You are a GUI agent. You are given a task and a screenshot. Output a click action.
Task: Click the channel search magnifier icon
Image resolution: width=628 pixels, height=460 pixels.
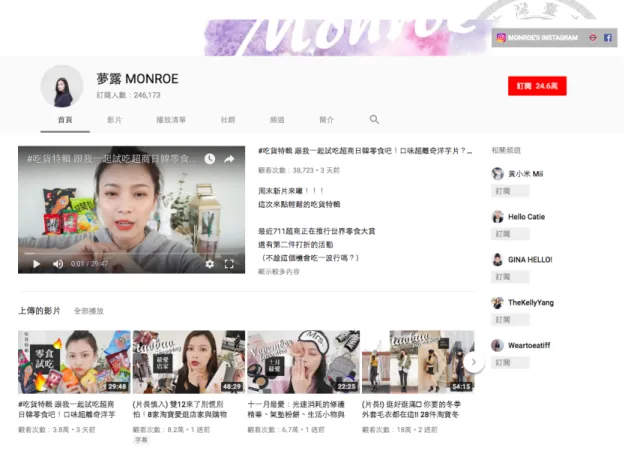click(x=374, y=119)
